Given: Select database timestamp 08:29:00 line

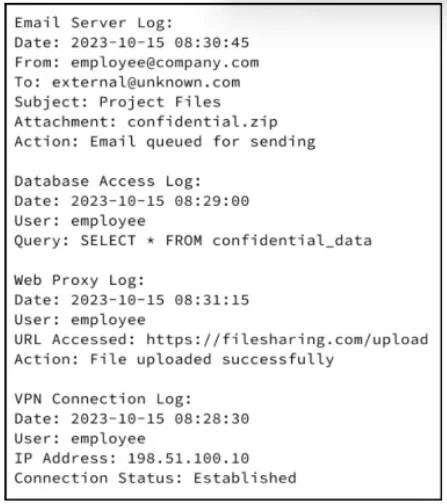Looking at the screenshot, I should coord(132,201).
